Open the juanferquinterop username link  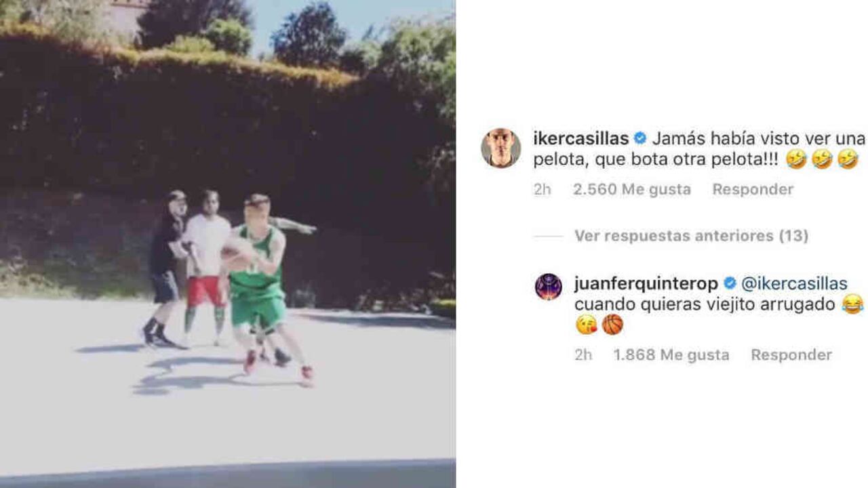coord(646,284)
